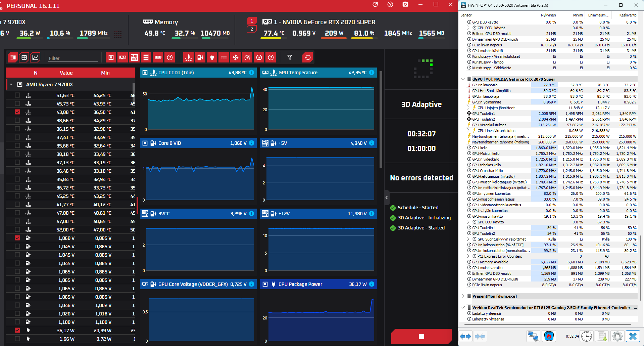
Task: Uncheck the 36,17 W sensor row checkbox
Action: coord(17,330)
